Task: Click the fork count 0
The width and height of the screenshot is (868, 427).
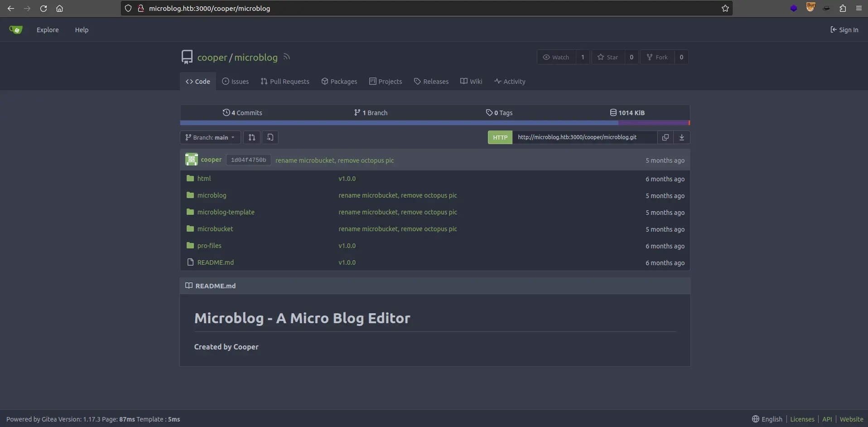Action: [681, 57]
